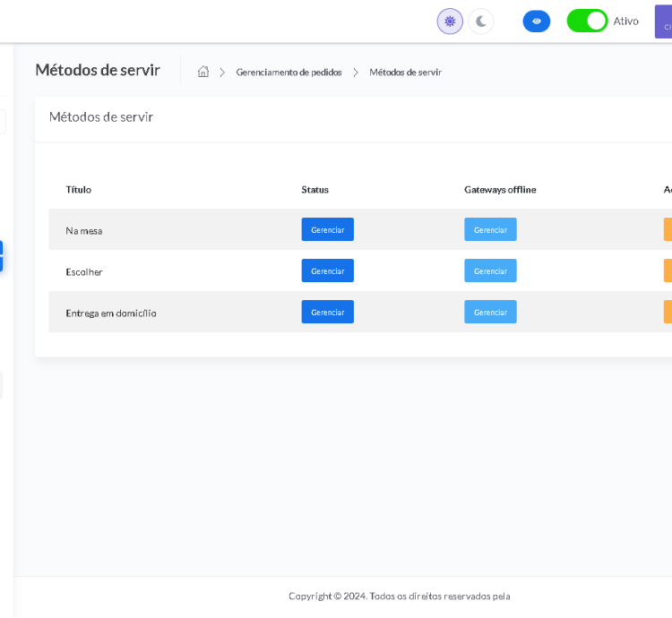Click the blue eye preview button

point(536,21)
